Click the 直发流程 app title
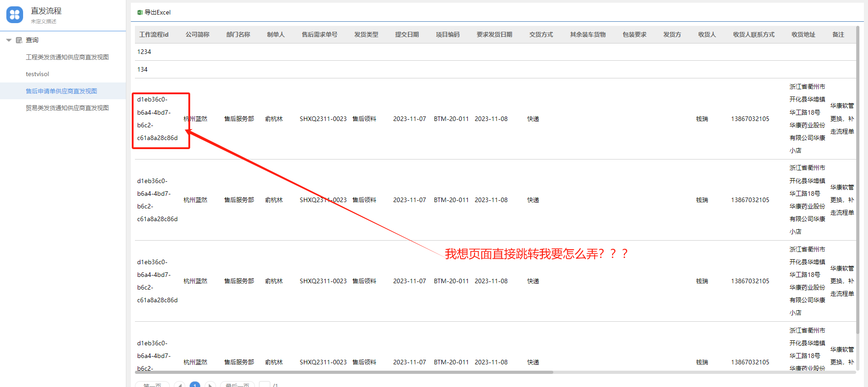Screen dimensions: 868x387 pyautogui.click(x=46, y=11)
